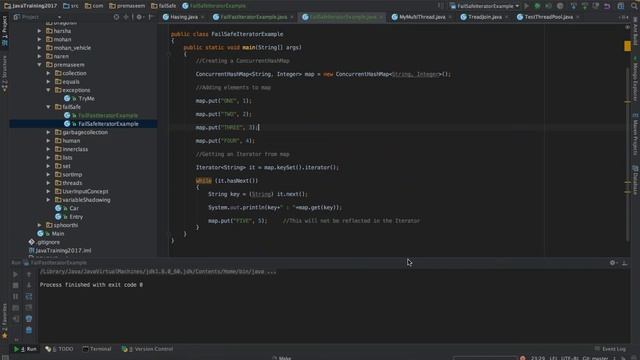Collapse the failSafe folder
The width and height of the screenshot is (640, 360).
pos(48,107)
